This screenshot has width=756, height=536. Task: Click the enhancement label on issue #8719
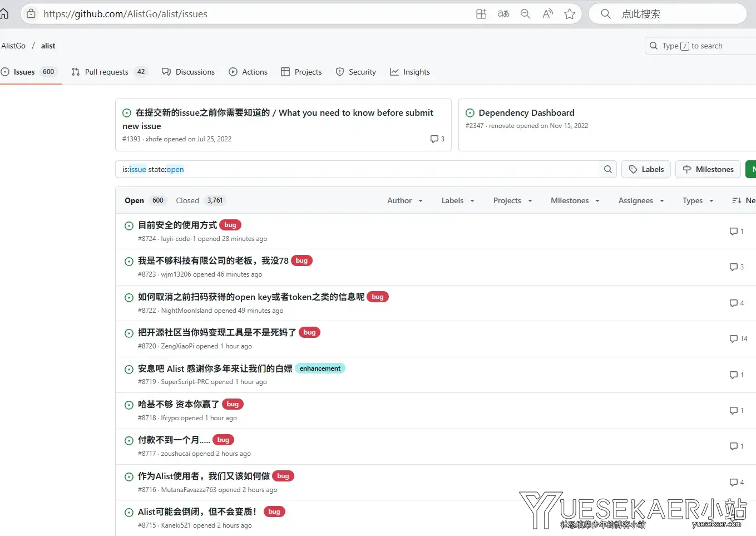(x=320, y=368)
